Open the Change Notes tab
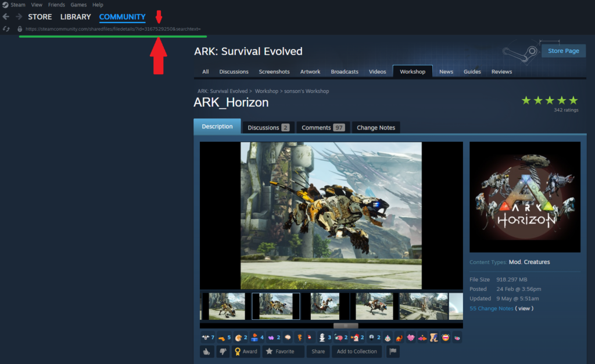 coord(375,127)
